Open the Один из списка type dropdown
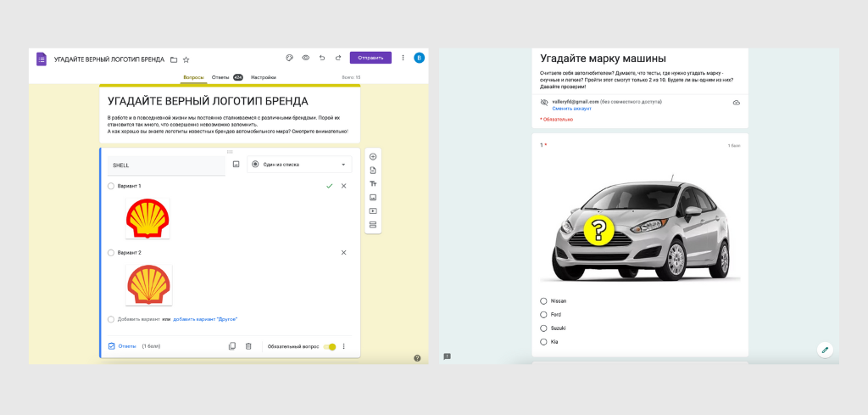Screen dimensions: 868x415 click(299, 165)
